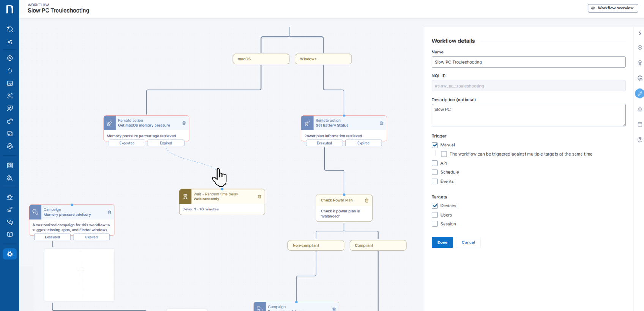Uncheck the Manual trigger checkbox

[x=435, y=145]
